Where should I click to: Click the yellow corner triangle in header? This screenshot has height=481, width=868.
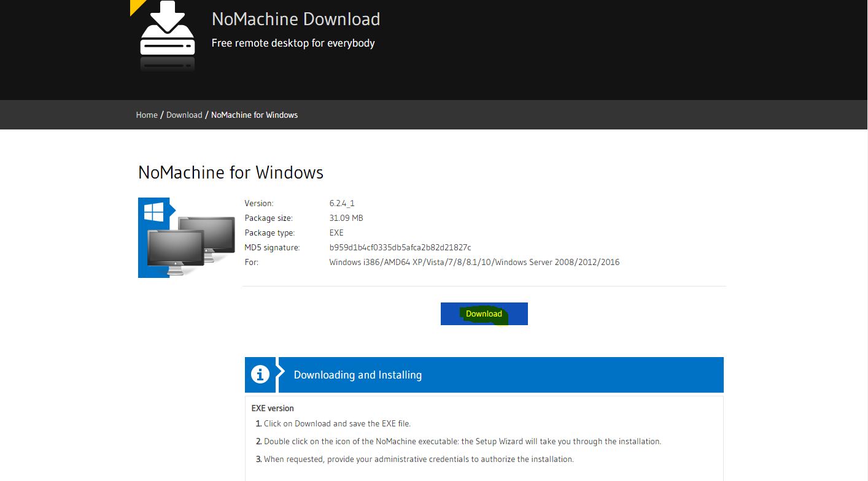point(136,6)
